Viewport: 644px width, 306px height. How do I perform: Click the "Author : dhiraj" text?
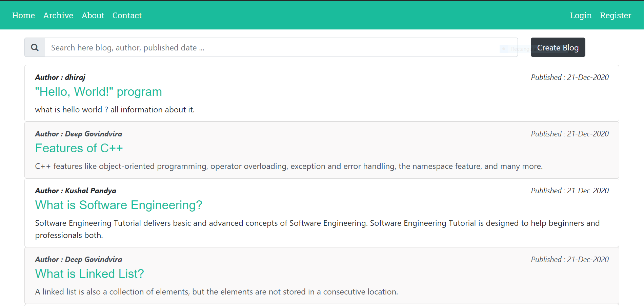[x=60, y=78]
